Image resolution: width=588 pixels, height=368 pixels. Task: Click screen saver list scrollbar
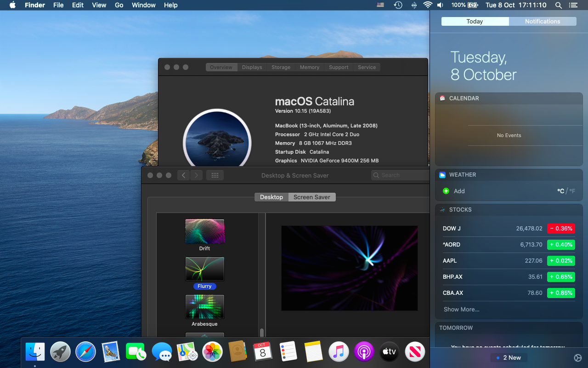pyautogui.click(x=262, y=333)
